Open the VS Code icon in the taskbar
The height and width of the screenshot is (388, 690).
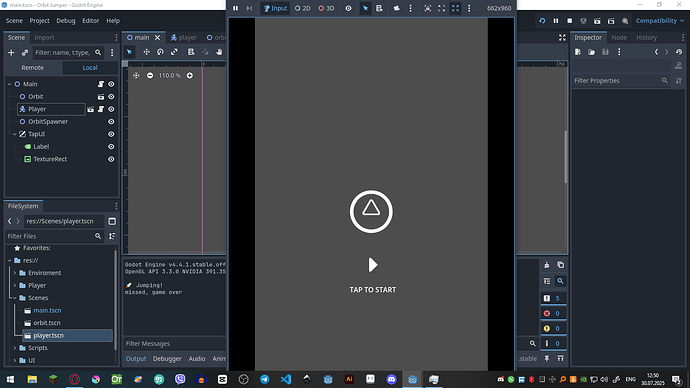coord(286,379)
